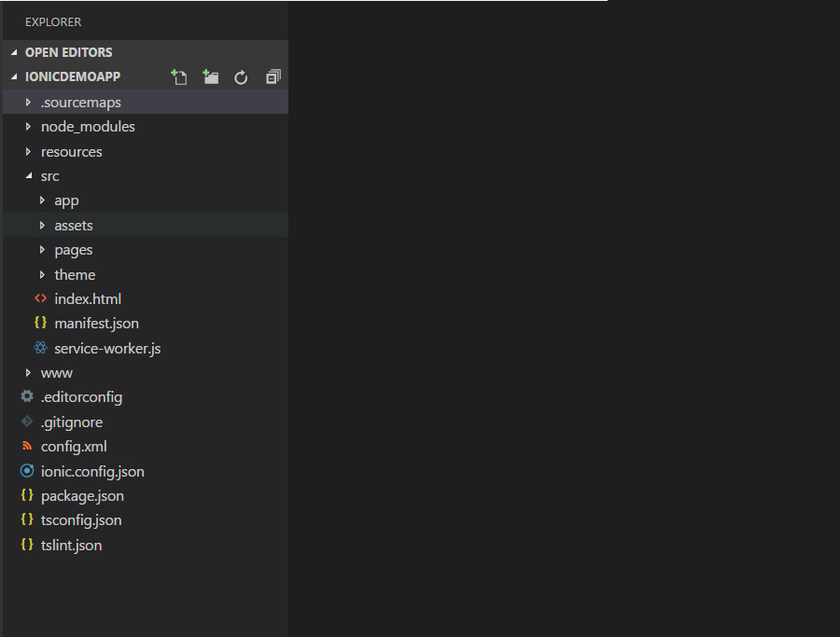The height and width of the screenshot is (637, 840).
Task: Expand the .sourcemaps folder arrow
Action: [x=28, y=103]
